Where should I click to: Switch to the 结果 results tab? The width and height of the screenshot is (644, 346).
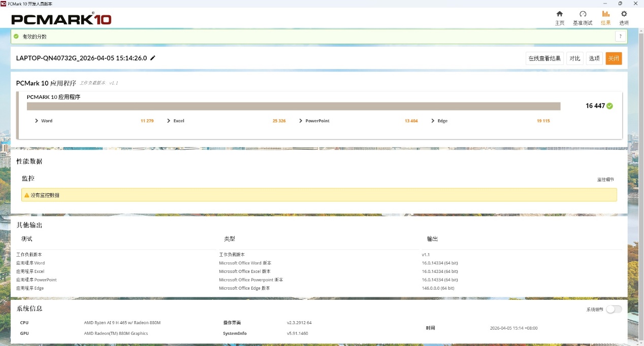point(605,18)
